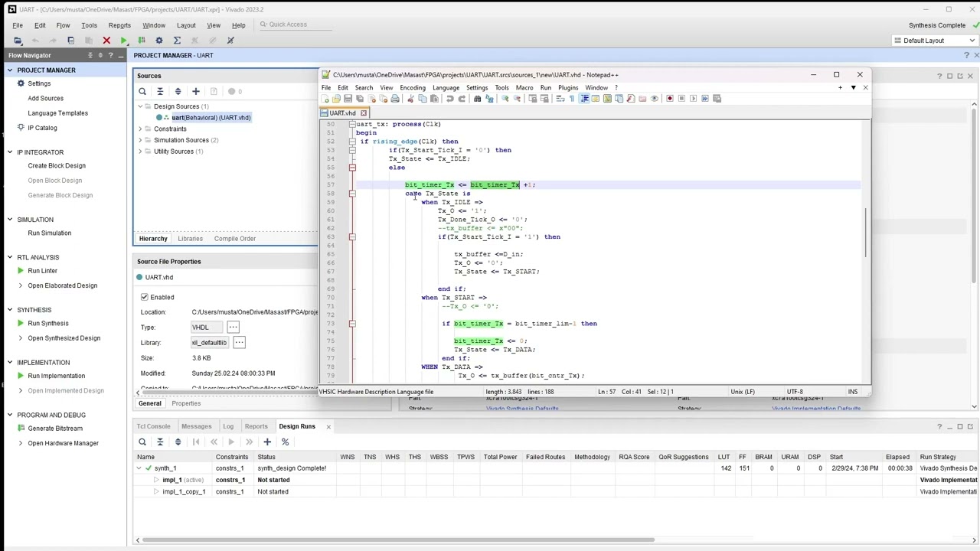
Task: Click Notepad++ vertical scrollbar thumb
Action: click(867, 233)
